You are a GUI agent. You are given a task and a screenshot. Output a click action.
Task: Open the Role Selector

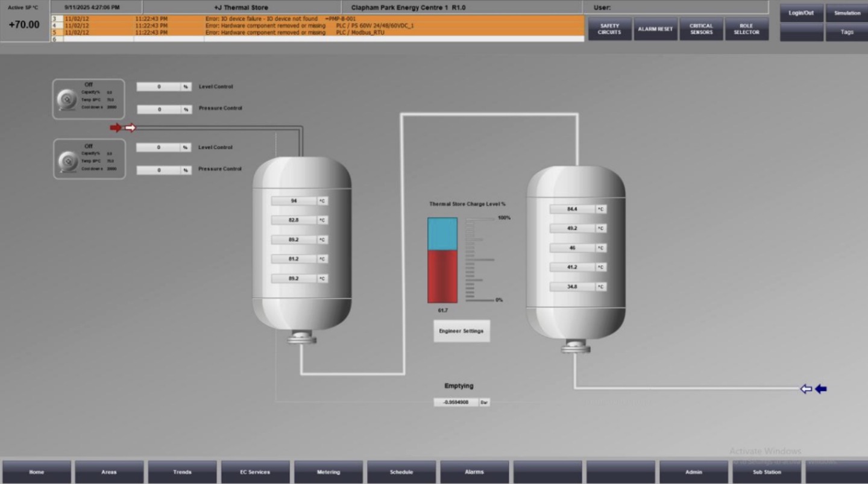(x=746, y=29)
